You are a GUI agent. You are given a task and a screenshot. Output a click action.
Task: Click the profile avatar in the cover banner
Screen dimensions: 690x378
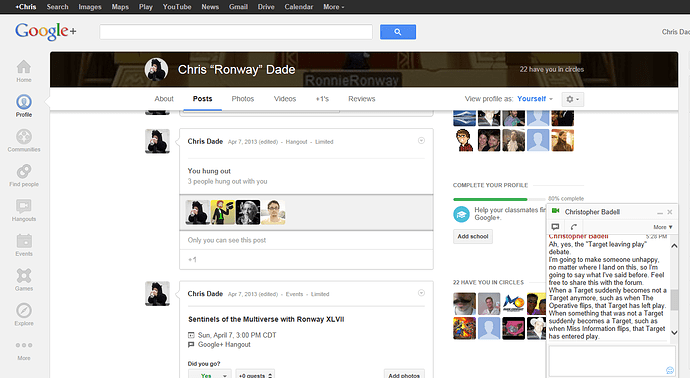(x=156, y=70)
